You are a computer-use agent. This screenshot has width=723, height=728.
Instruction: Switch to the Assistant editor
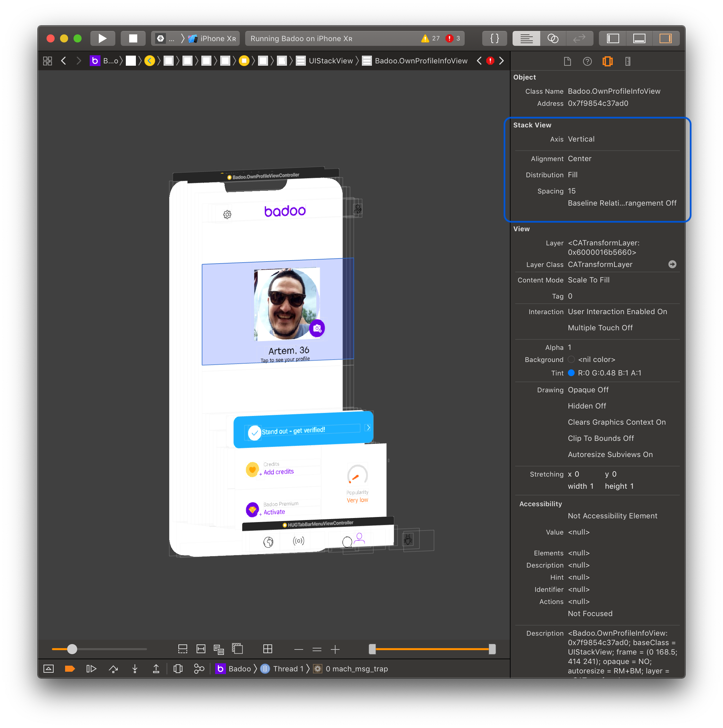552,38
